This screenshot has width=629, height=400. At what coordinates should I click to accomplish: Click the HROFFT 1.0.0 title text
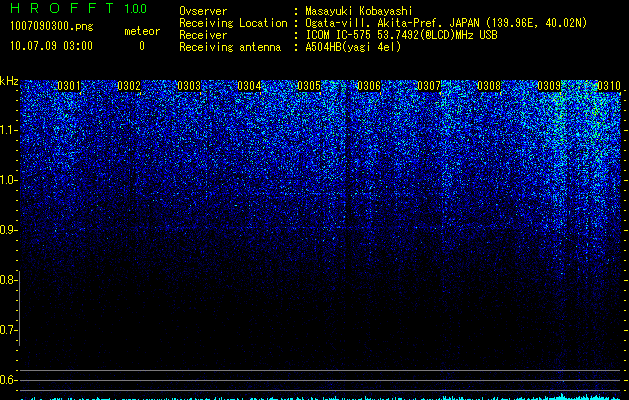click(78, 8)
